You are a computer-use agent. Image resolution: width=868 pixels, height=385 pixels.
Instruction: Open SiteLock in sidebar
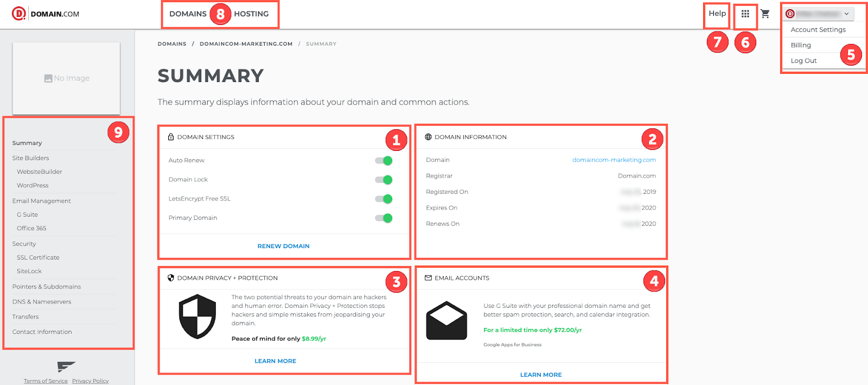coord(29,271)
